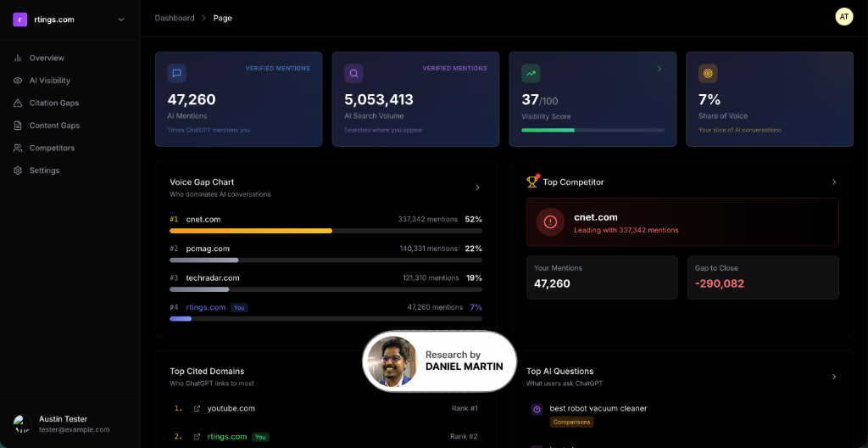Viewport: 868px width, 448px height.
Task: Open external link icon next to youtube.com
Action: tap(198, 408)
